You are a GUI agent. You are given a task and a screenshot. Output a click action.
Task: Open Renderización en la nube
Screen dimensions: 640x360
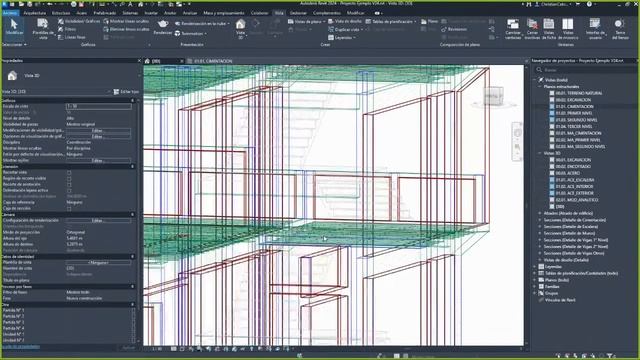coord(202,24)
